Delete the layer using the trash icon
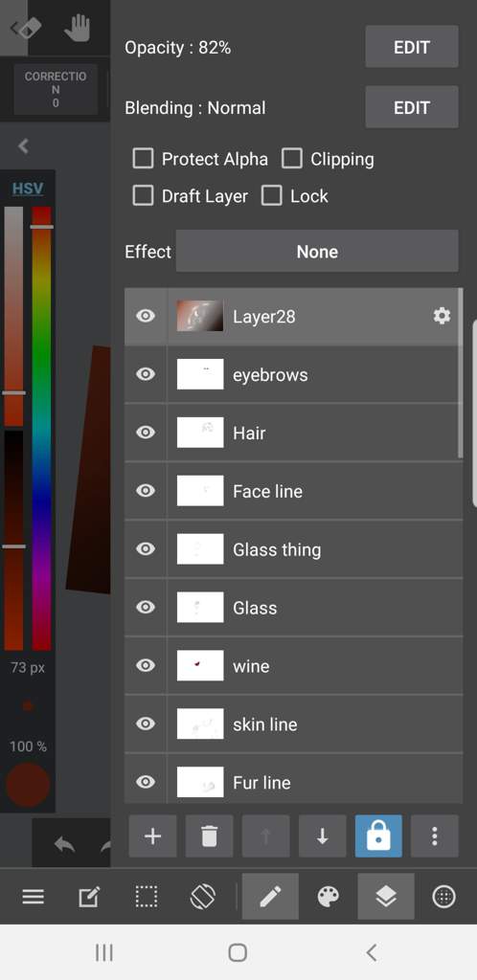 pos(209,836)
